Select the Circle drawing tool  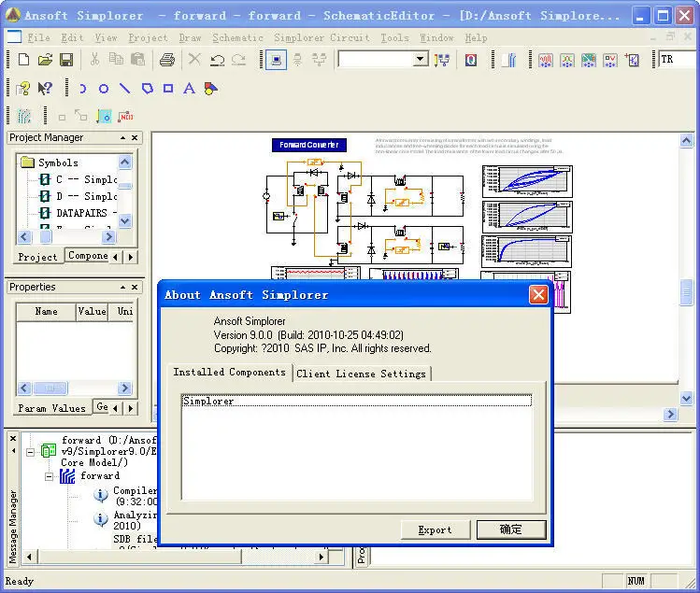[x=104, y=89]
